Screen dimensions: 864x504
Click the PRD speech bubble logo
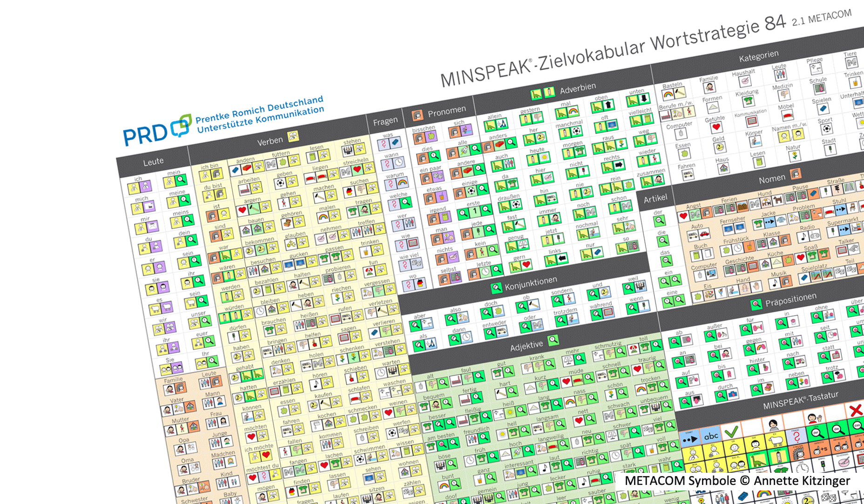point(180,126)
